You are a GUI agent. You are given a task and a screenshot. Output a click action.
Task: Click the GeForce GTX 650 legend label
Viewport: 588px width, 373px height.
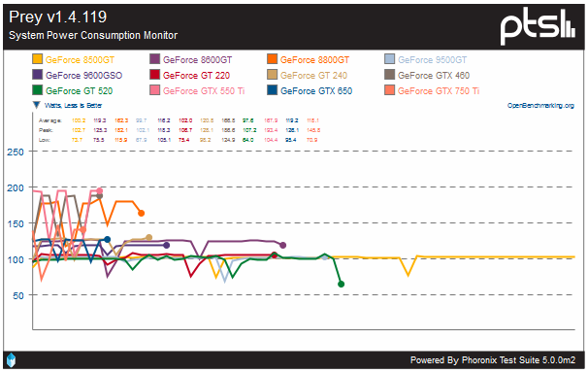click(x=316, y=90)
